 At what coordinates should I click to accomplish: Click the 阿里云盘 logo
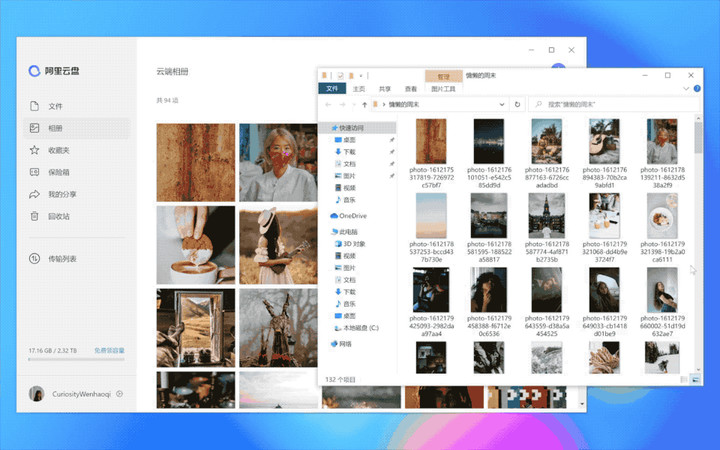(54, 71)
